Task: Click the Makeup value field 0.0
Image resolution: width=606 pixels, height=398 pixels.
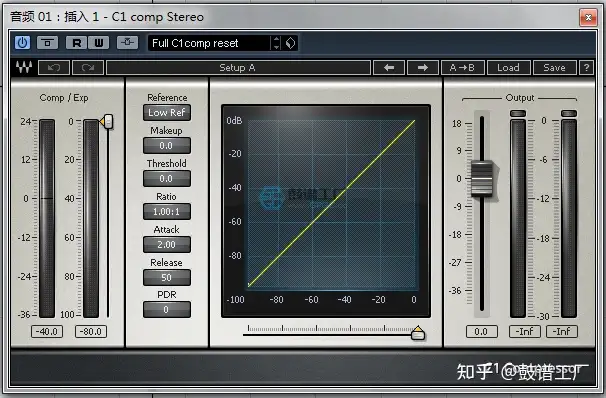Action: tap(167, 146)
